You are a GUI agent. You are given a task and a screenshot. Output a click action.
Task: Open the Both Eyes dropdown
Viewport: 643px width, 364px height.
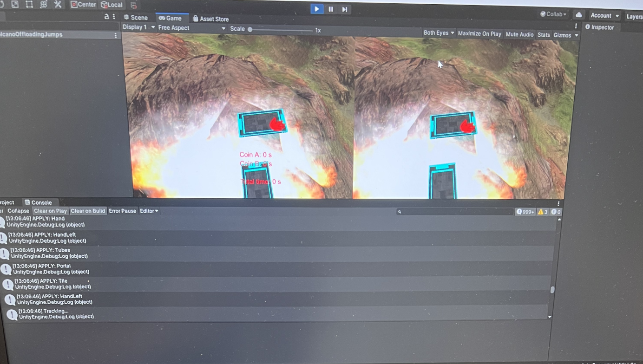point(439,33)
